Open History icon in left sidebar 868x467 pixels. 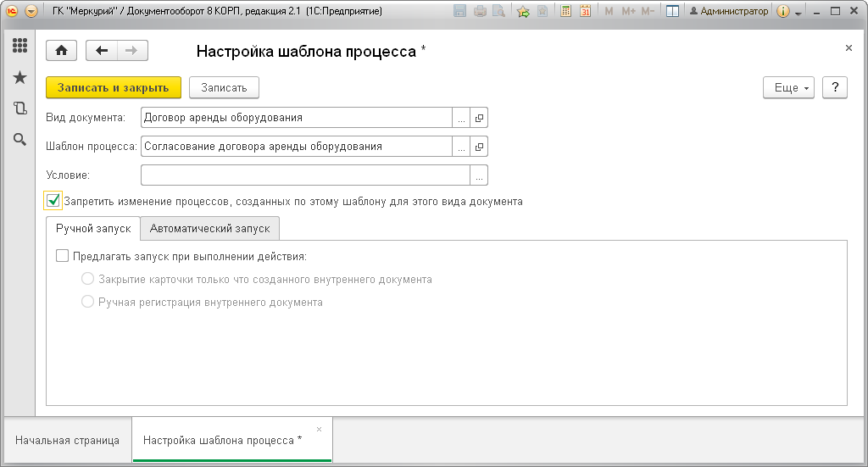[x=20, y=108]
